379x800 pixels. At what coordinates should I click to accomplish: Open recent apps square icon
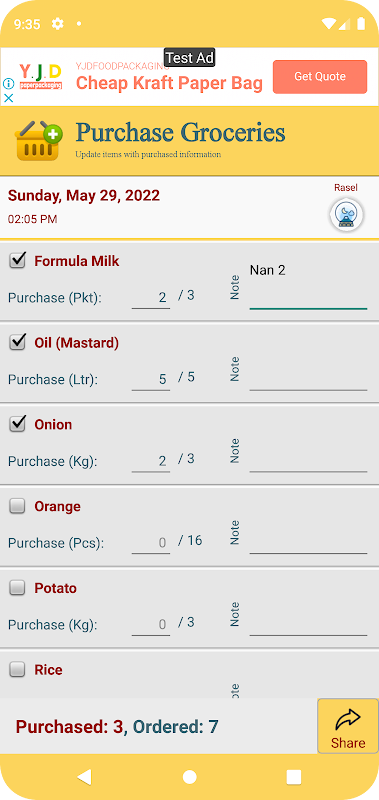[x=294, y=777]
